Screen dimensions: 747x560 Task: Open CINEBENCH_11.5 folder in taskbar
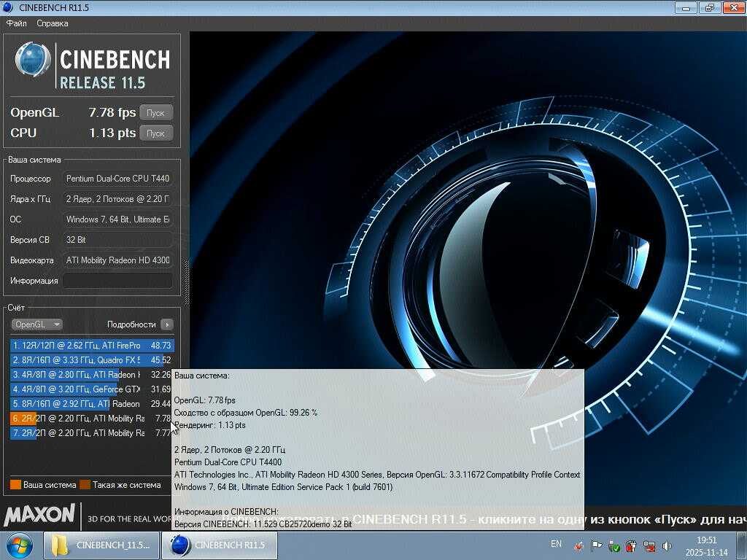[101, 545]
